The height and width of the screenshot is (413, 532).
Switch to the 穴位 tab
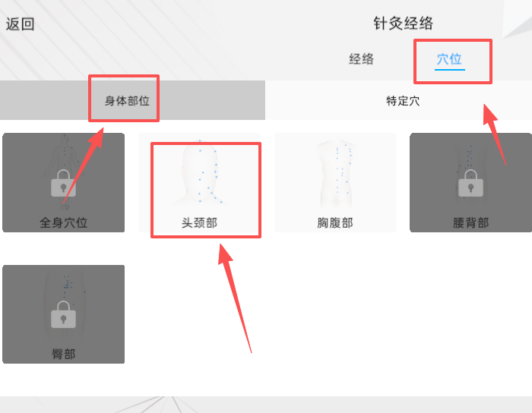(x=449, y=59)
